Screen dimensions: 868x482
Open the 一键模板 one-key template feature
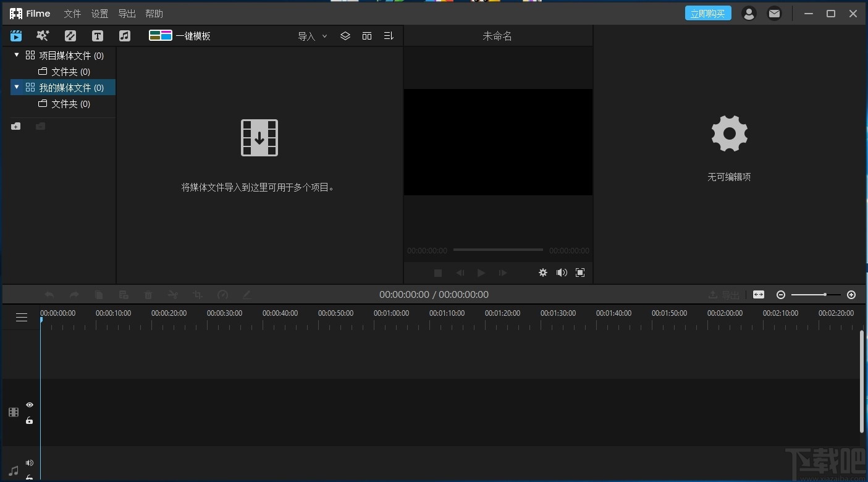point(179,35)
